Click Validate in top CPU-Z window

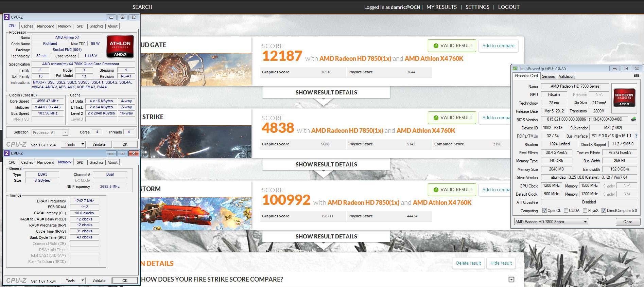pyautogui.click(x=99, y=144)
